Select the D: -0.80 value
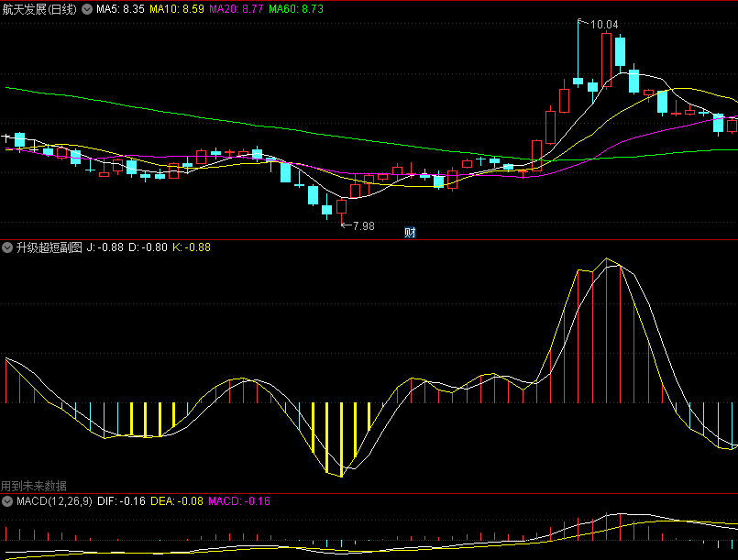This screenshot has height=560, width=738. pyautogui.click(x=148, y=247)
